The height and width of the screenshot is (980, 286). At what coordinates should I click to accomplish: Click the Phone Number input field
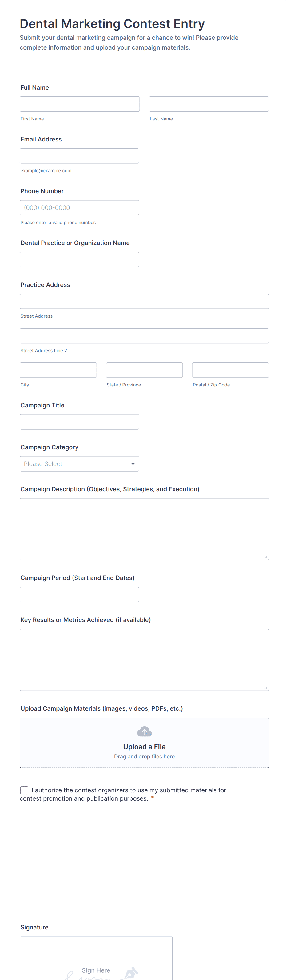point(79,208)
